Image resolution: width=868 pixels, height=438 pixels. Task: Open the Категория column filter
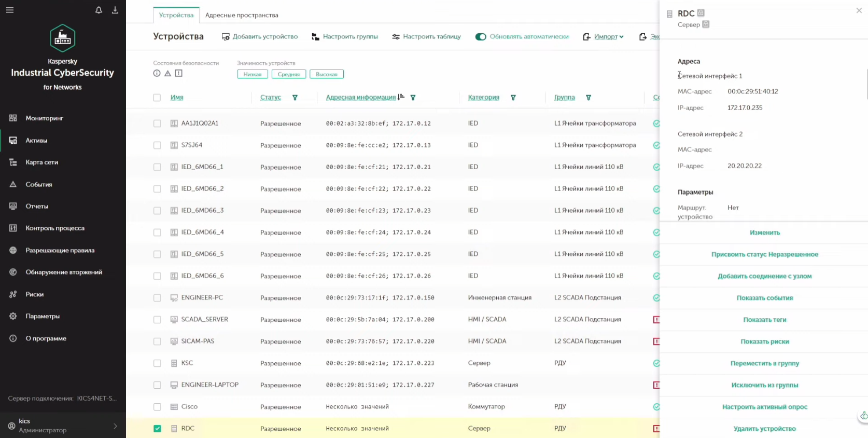click(513, 98)
